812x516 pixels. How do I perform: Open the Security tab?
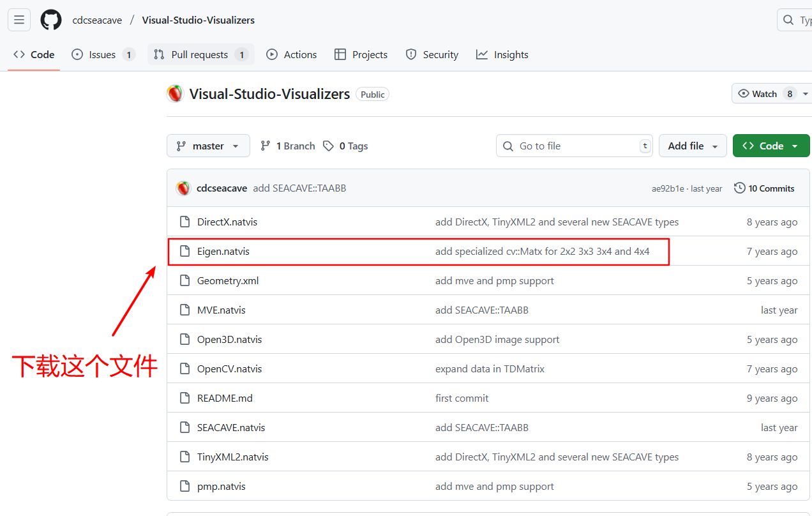pyautogui.click(x=432, y=55)
